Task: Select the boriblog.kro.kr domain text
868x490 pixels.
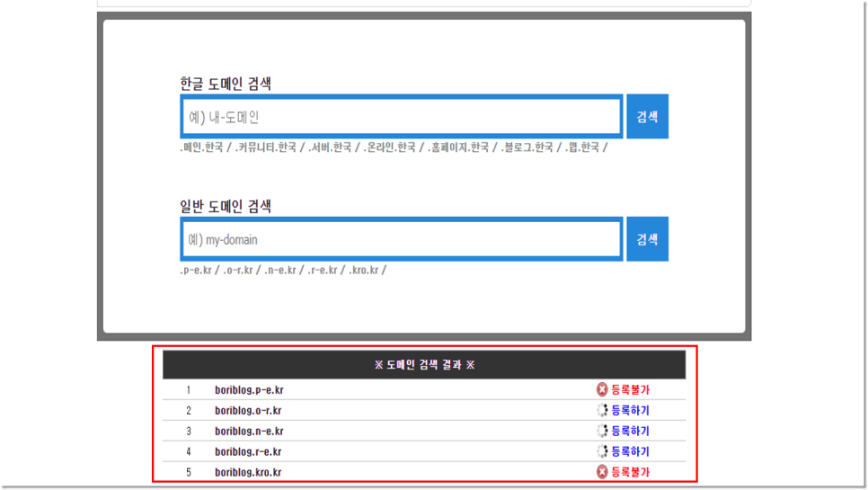Action: (248, 472)
